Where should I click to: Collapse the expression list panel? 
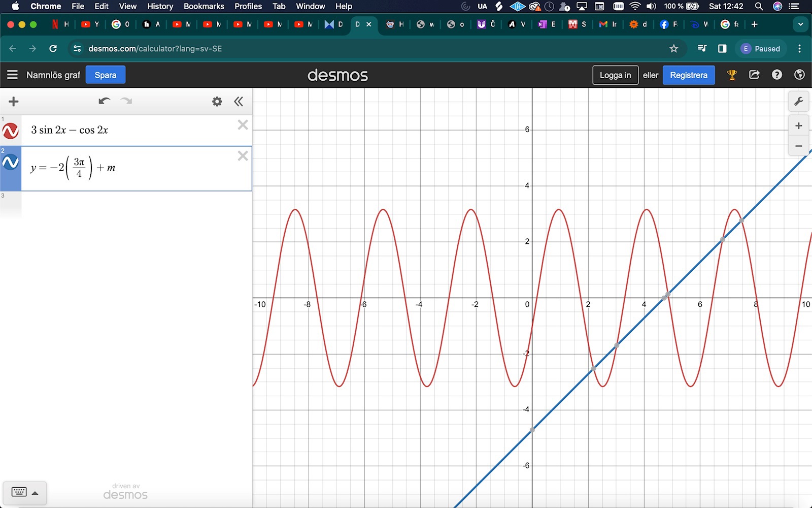pos(239,101)
